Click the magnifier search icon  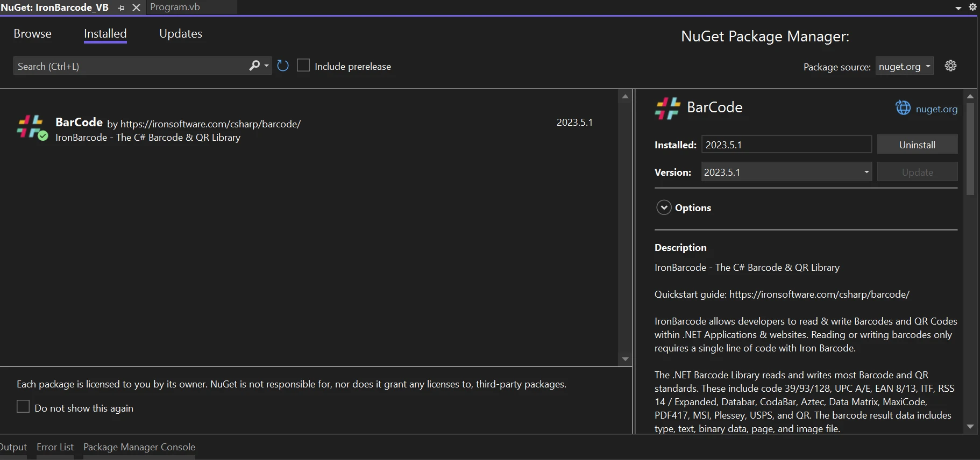[x=254, y=66]
